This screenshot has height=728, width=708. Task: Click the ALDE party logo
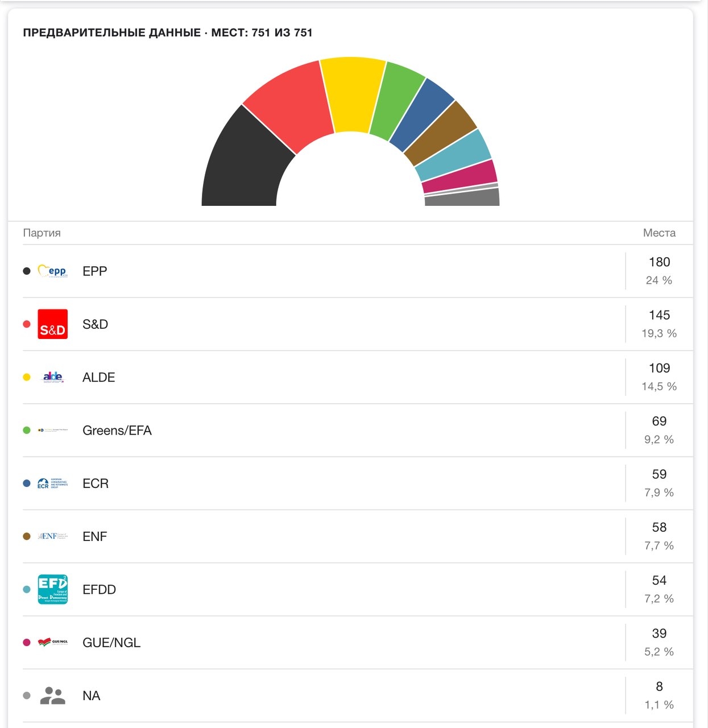pos(53,377)
